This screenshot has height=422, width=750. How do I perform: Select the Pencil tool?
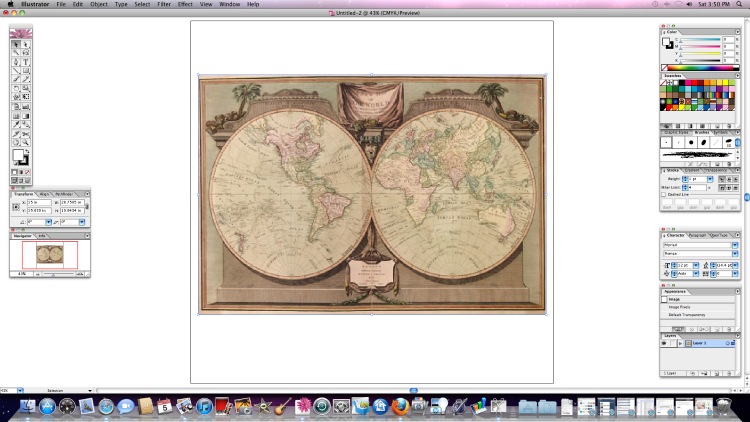pyautogui.click(x=26, y=79)
